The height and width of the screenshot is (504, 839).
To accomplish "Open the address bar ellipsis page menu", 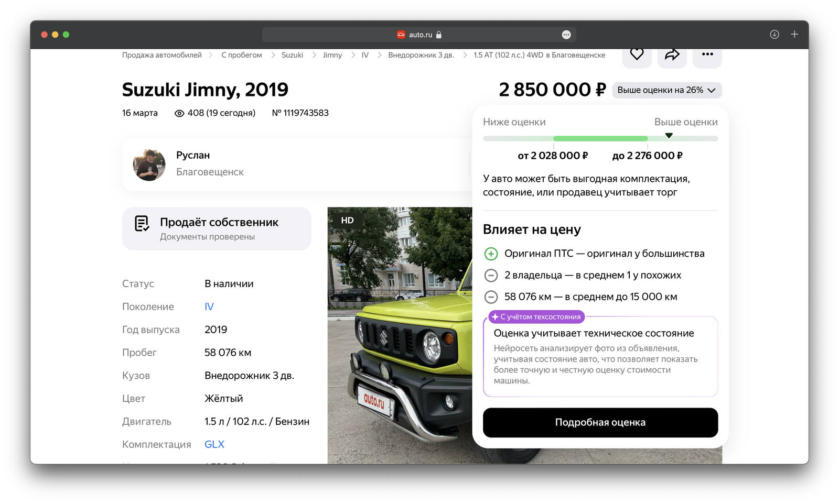I will [x=566, y=35].
